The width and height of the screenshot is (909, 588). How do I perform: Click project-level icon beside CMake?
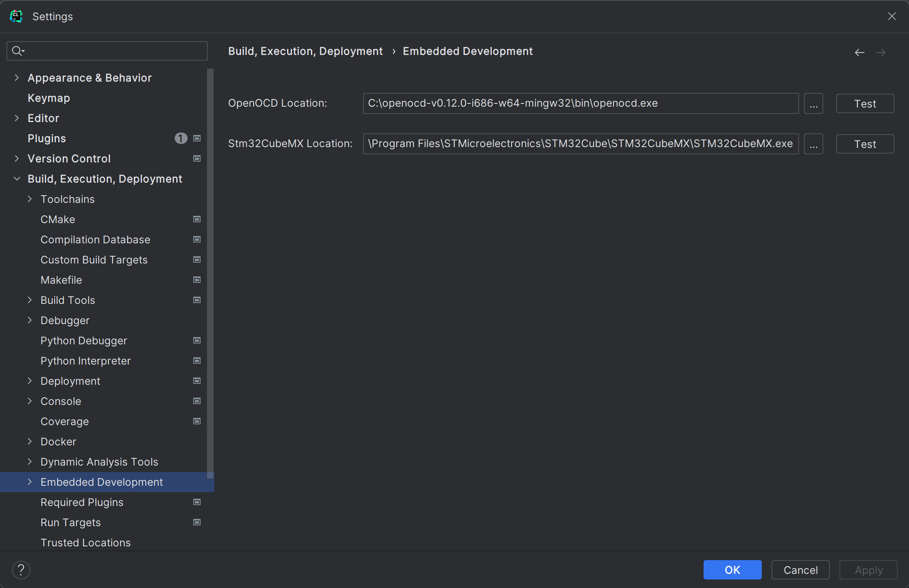pos(197,219)
